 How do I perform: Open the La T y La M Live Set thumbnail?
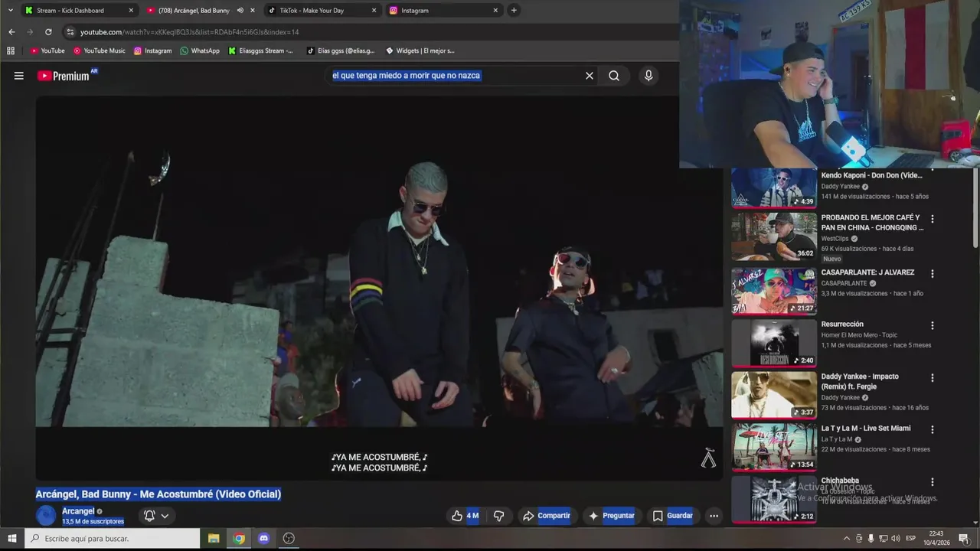[x=774, y=447]
